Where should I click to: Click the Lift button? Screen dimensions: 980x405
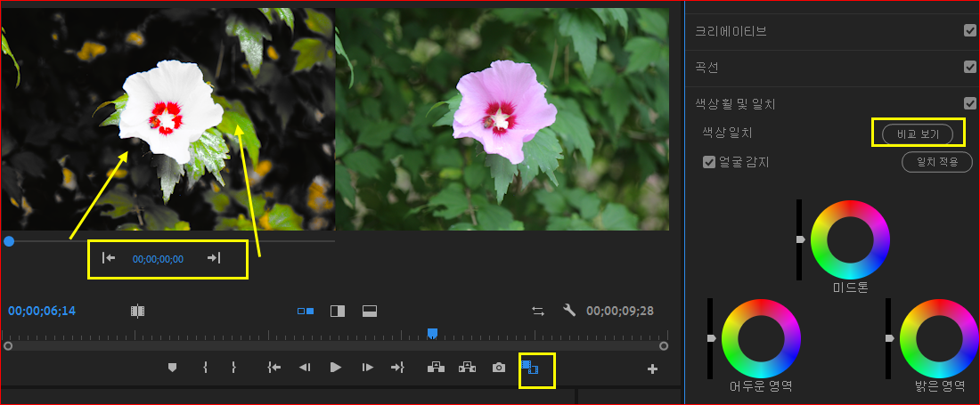tap(436, 368)
